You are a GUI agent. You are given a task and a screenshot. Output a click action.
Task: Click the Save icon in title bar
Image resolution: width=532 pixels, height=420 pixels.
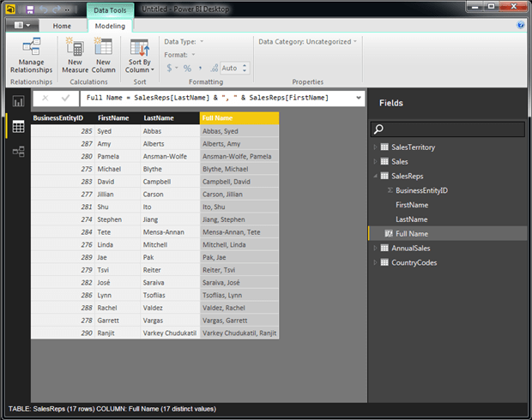30,9
